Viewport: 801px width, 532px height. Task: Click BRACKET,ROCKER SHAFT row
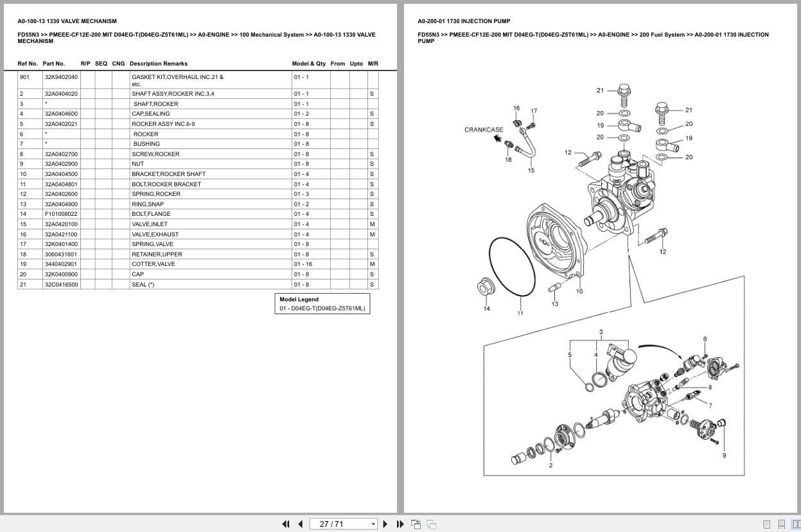(198, 174)
